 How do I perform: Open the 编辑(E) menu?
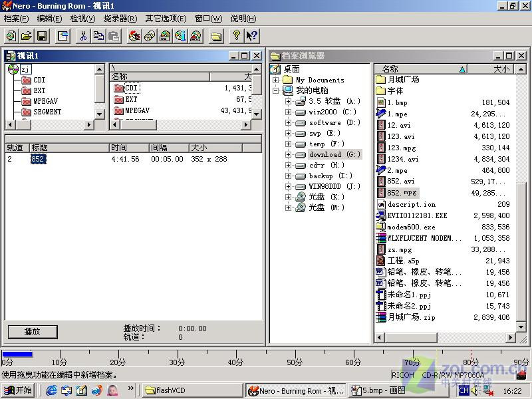coord(49,19)
